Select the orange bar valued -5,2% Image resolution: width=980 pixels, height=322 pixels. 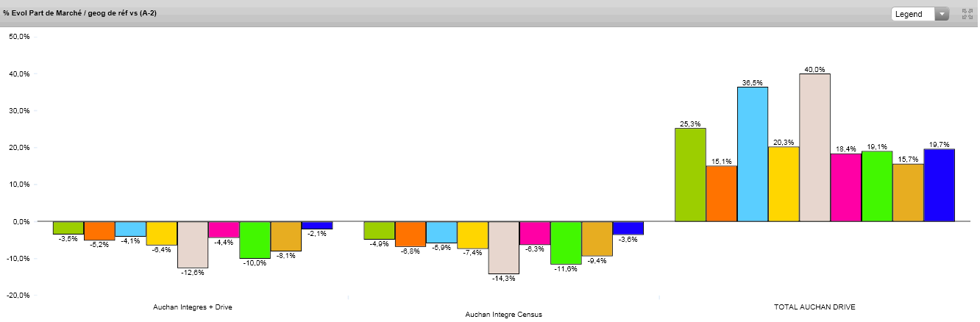tap(99, 231)
